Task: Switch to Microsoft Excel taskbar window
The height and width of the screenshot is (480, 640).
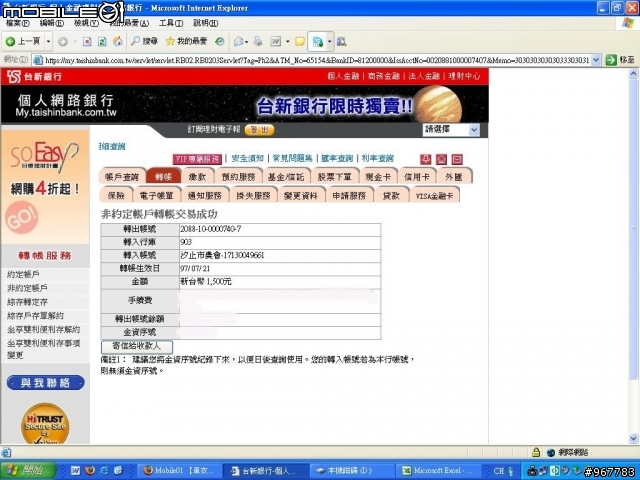Action: pyautogui.click(x=438, y=471)
